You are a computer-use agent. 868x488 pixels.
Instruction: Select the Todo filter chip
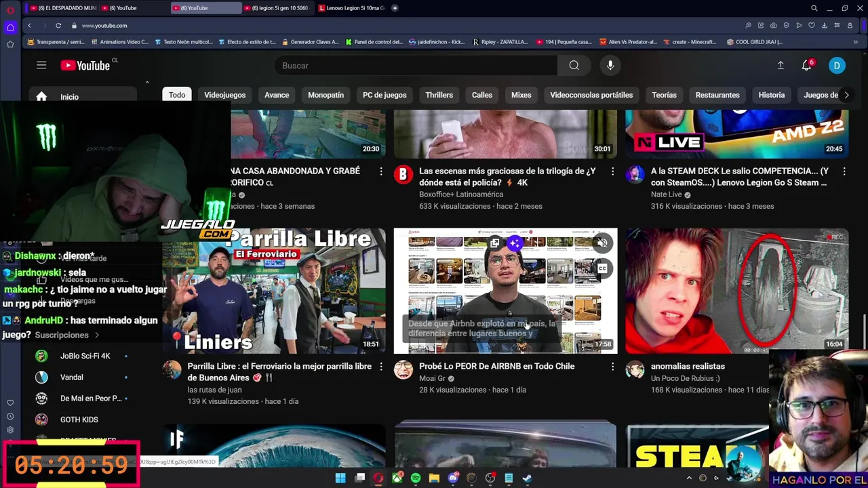click(x=177, y=95)
